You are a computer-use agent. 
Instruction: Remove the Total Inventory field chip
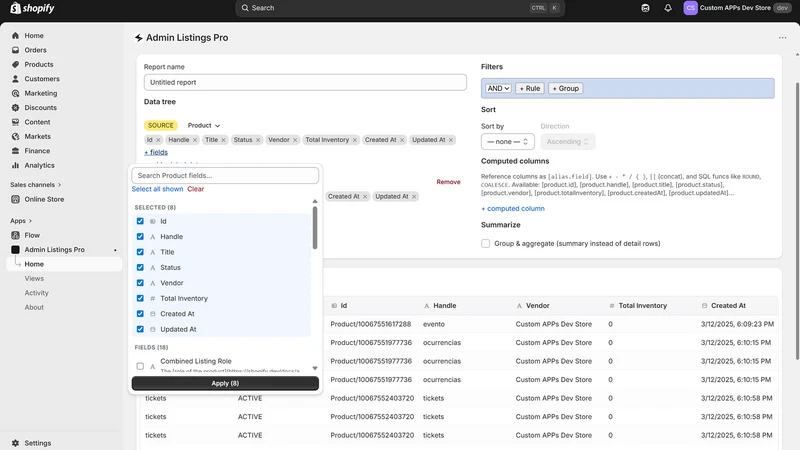point(355,140)
